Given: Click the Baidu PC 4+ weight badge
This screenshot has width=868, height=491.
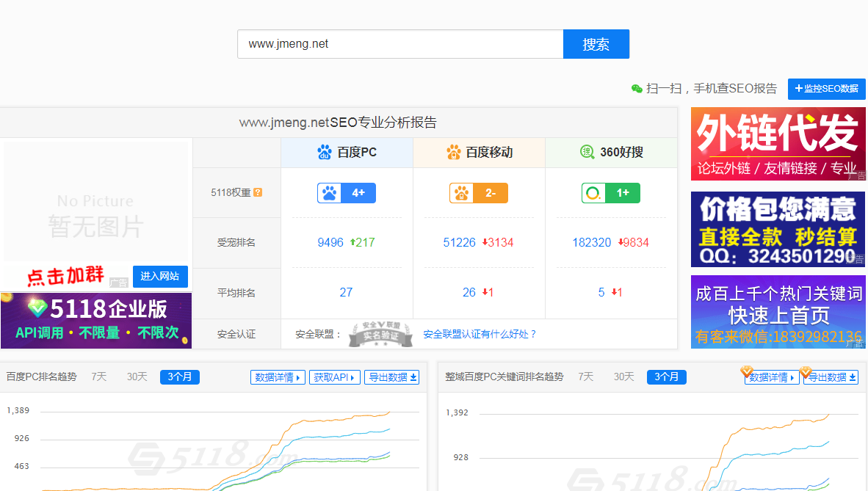Looking at the screenshot, I should (x=346, y=193).
